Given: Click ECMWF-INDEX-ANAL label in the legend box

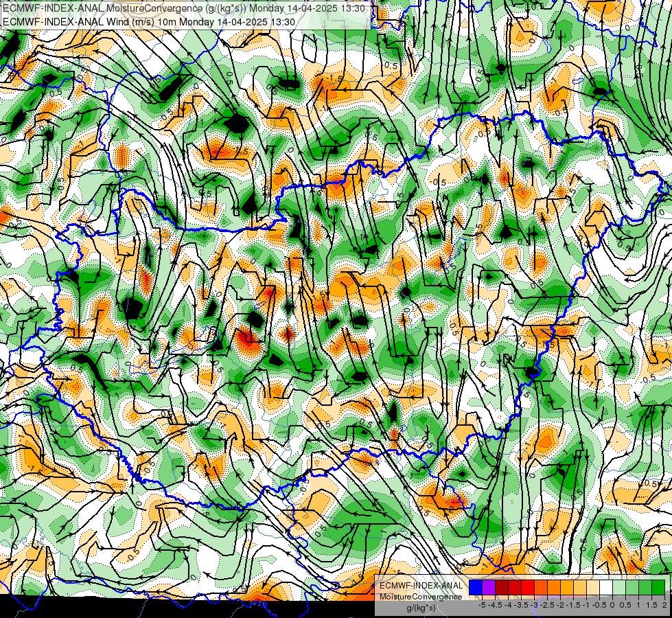Looking at the screenshot, I should pyautogui.click(x=421, y=586).
